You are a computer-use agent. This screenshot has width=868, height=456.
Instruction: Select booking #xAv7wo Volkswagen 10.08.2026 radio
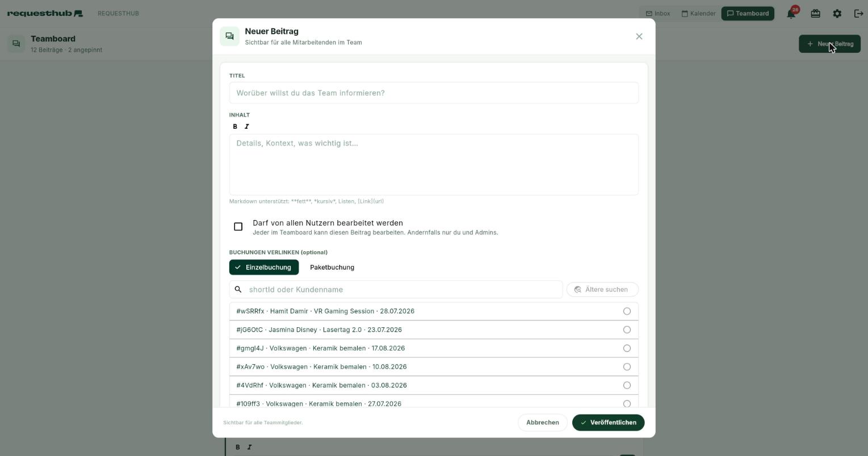627,367
